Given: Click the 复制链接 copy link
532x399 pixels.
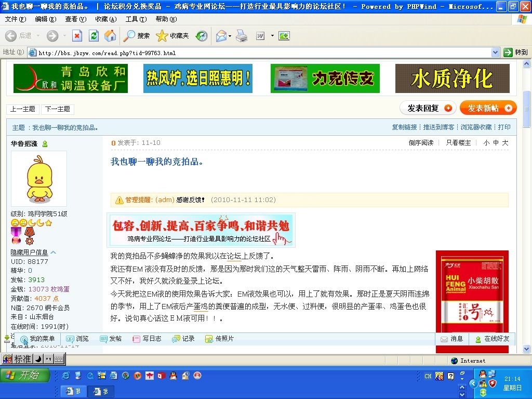Looking at the screenshot, I should [404, 127].
